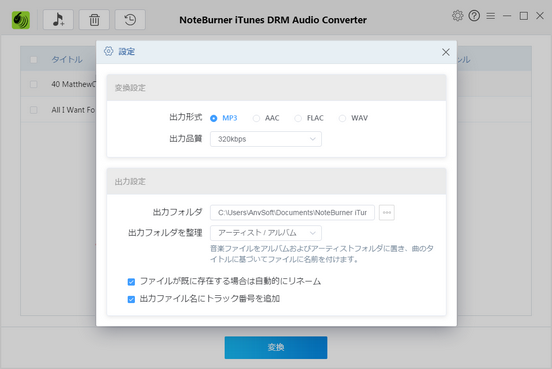Open the アーティスト / アルバム organize dropdown
The image size is (552, 369).
(x=266, y=233)
